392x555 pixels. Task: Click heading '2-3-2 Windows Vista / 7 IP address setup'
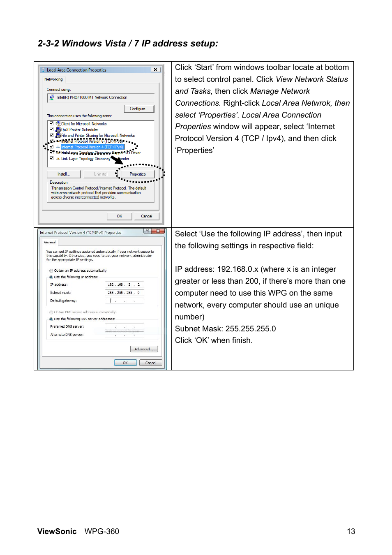point(128,44)
